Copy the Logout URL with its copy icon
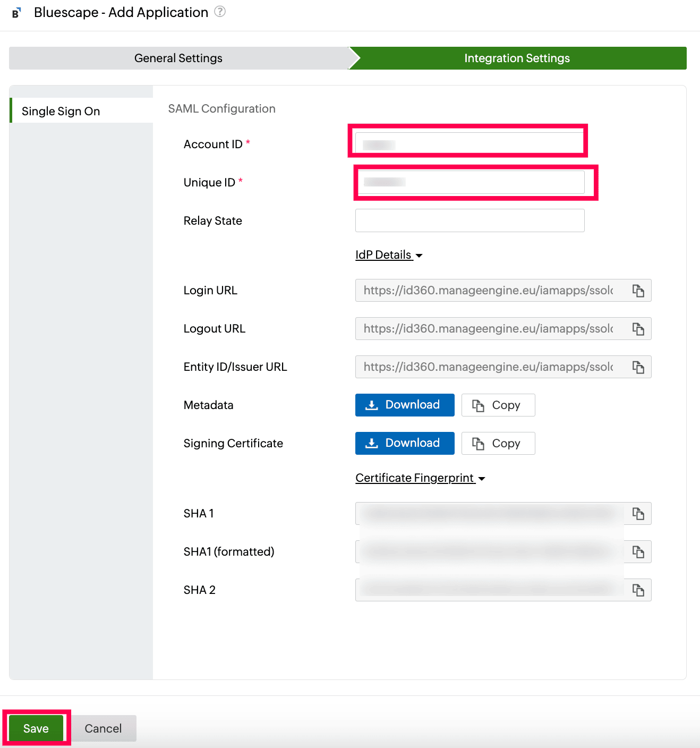 coord(638,329)
